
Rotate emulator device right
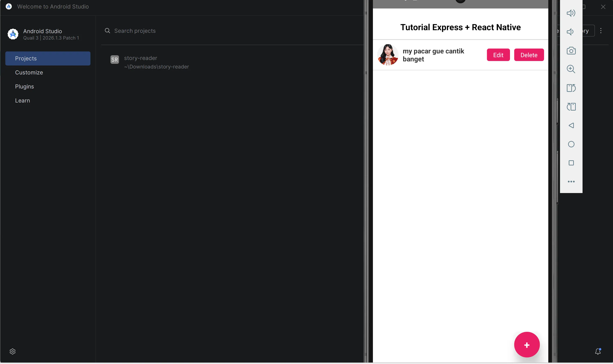click(x=571, y=88)
